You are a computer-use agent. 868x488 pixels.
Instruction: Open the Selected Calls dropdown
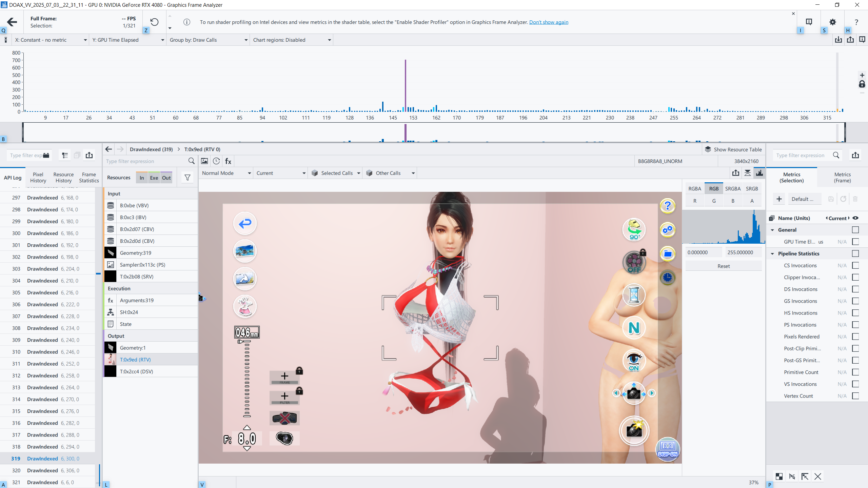coord(335,173)
